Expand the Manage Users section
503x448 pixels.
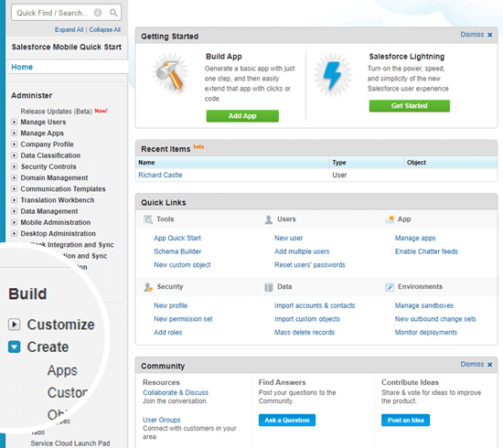(14, 122)
